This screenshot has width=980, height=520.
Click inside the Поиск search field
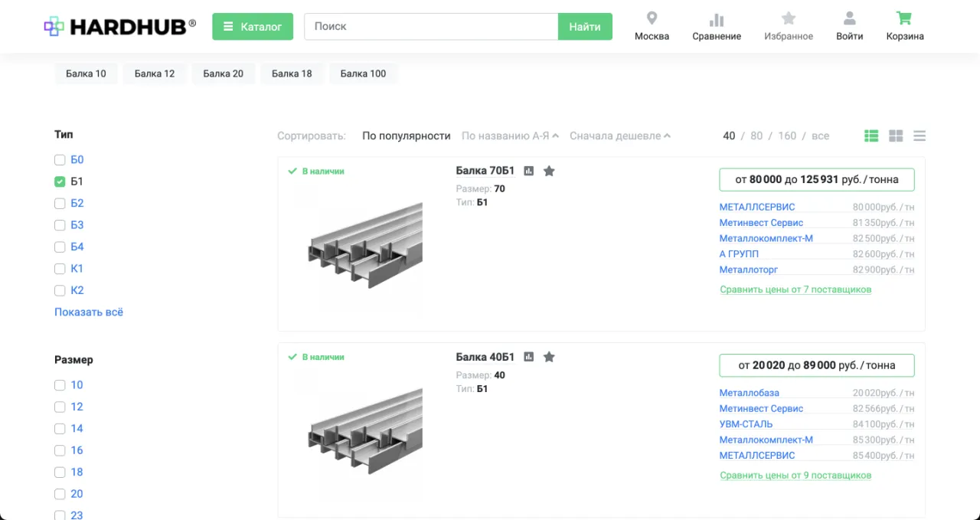pos(429,26)
